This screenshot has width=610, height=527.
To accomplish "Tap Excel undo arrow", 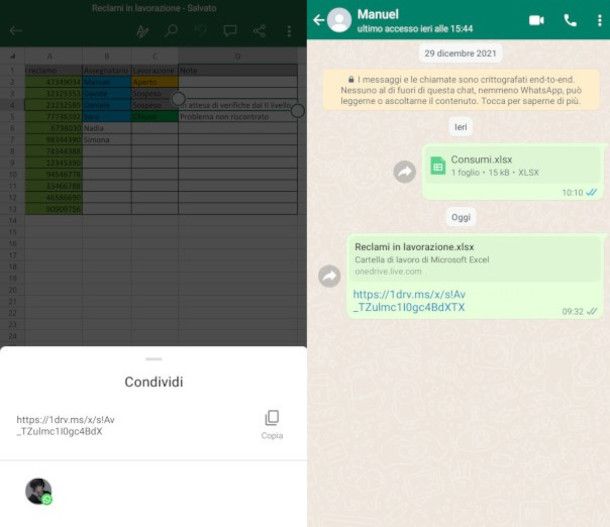I will [200, 31].
